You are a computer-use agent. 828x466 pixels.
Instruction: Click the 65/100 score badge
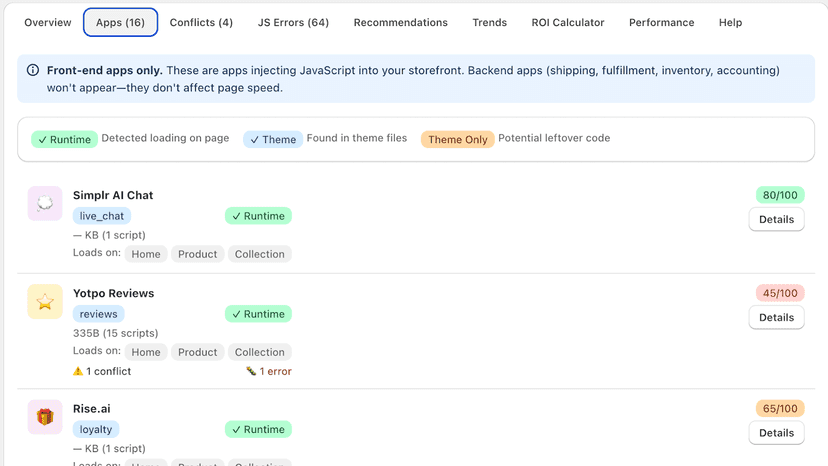(780, 408)
